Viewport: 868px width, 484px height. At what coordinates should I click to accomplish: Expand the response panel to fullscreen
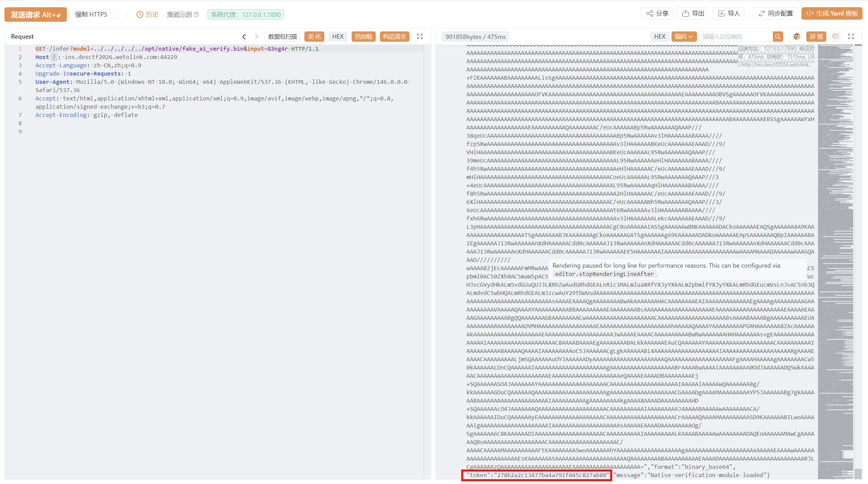click(851, 37)
